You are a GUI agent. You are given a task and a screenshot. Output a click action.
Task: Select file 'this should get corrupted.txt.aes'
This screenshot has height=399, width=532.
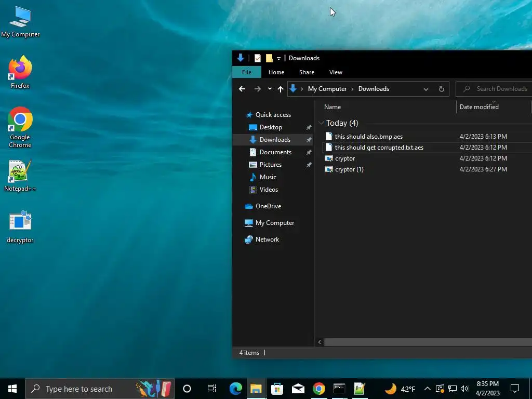(x=379, y=147)
